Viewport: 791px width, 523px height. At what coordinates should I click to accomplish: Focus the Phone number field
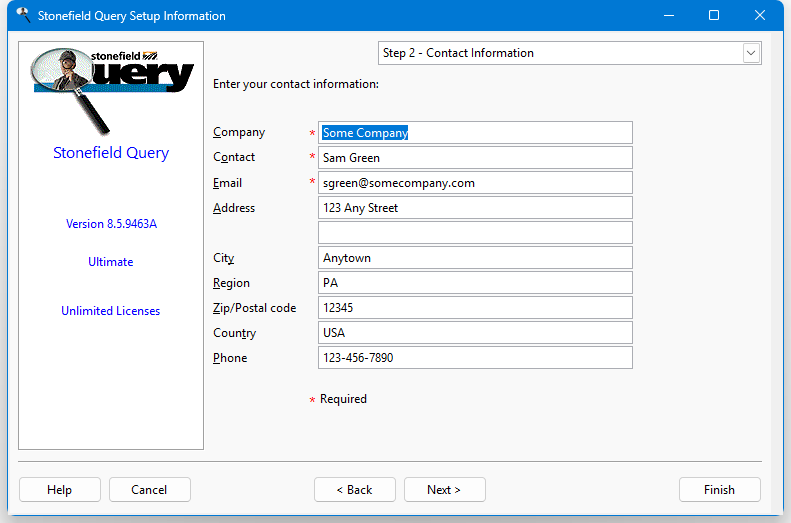475,358
